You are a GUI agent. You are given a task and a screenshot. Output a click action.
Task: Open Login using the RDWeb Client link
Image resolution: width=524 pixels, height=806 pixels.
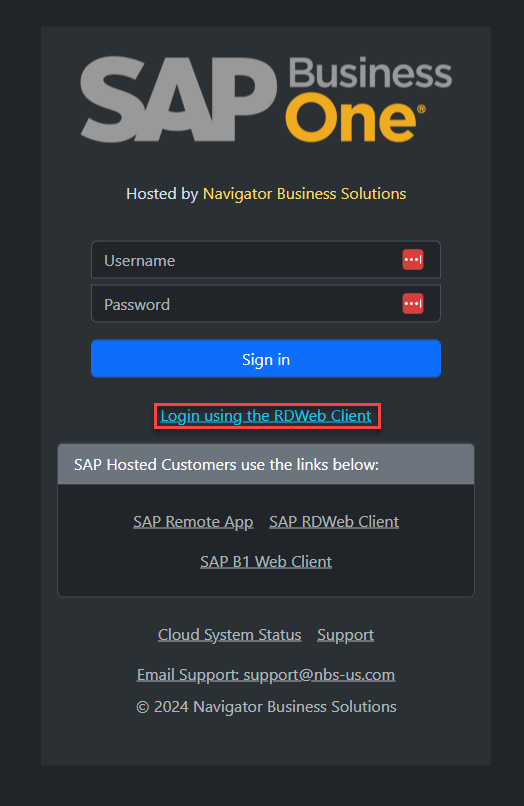click(266, 416)
